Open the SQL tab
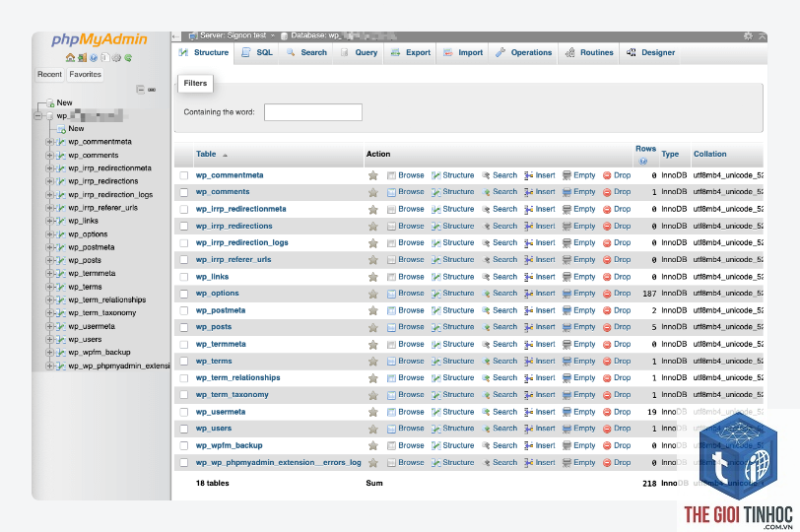Screen dimensions: 800x532 click(257, 52)
